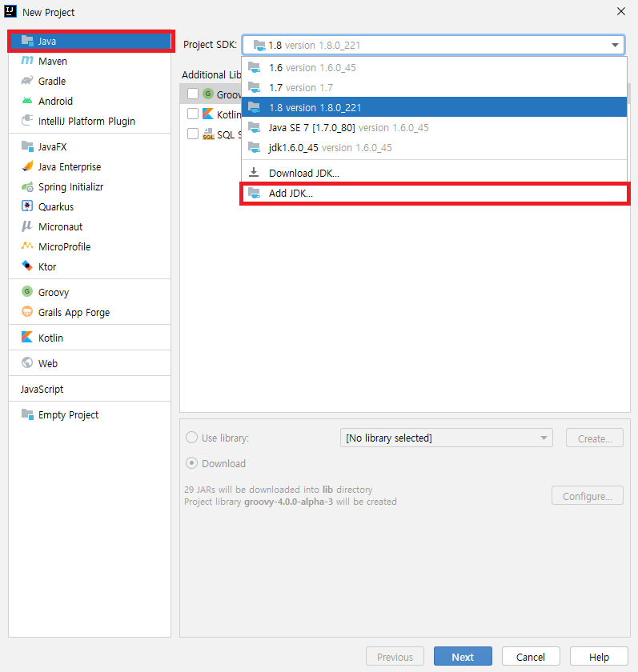The image size is (638, 672).
Task: Select Download JDK... option
Action: tap(434, 173)
